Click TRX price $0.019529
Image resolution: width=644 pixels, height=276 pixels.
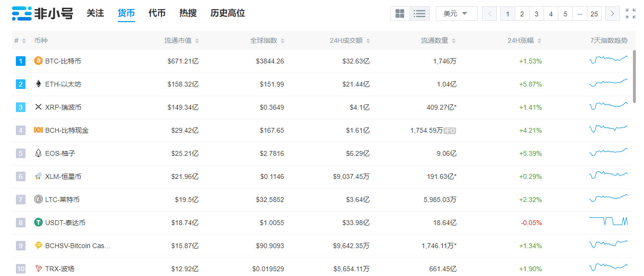click(268, 269)
